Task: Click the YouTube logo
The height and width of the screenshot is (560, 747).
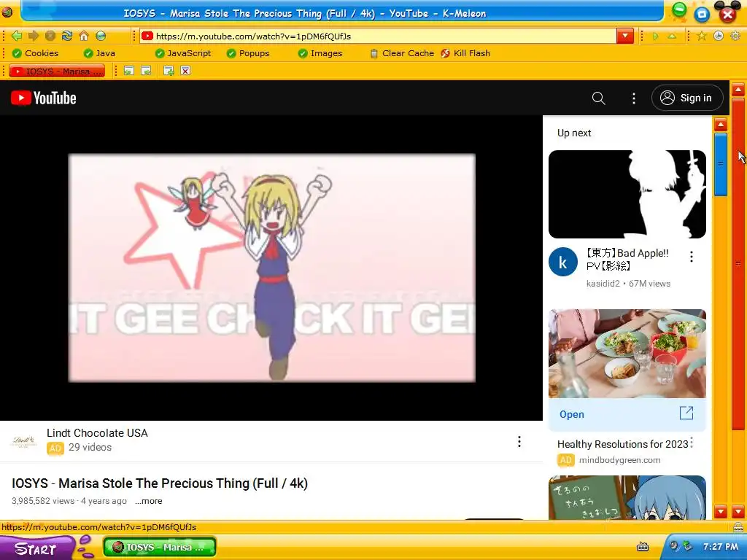Action: coord(43,98)
